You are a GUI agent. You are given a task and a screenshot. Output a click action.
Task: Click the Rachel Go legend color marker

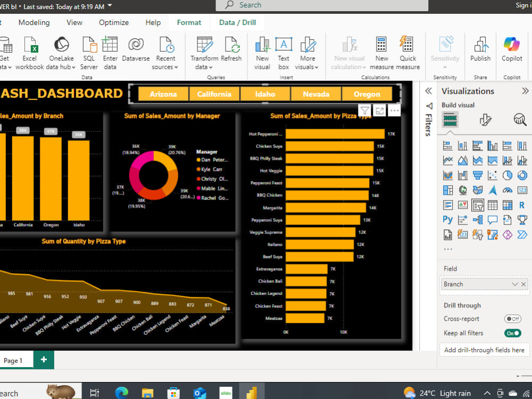pyautogui.click(x=198, y=198)
